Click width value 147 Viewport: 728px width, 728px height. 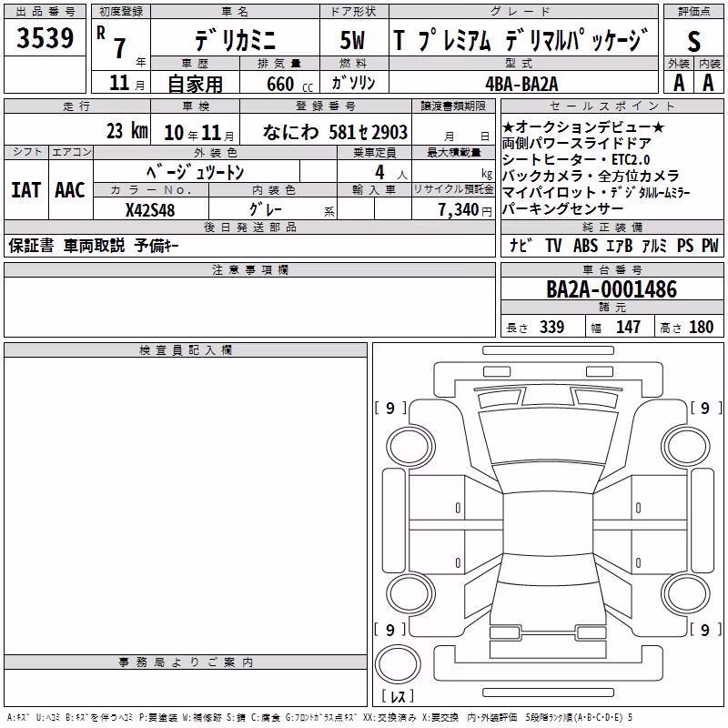click(x=628, y=328)
